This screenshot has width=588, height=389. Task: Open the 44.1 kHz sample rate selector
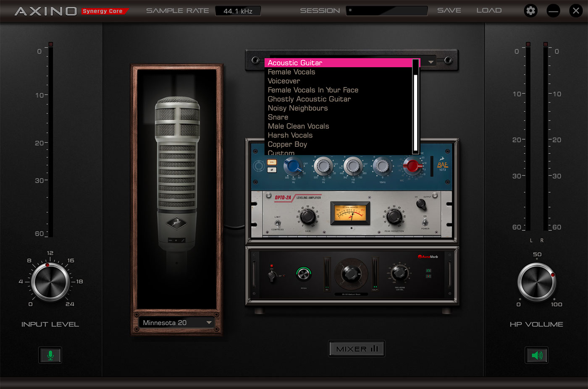[x=238, y=11]
